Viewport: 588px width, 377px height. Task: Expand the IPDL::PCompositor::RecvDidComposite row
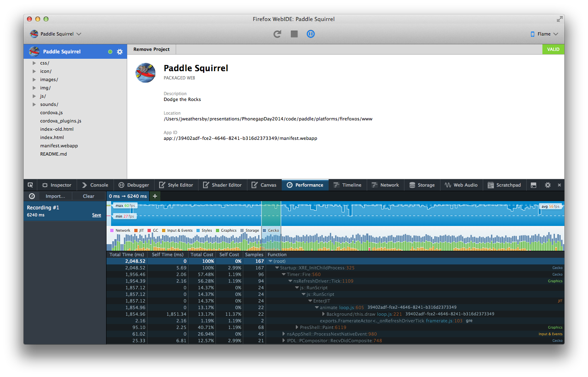pyautogui.click(x=283, y=341)
